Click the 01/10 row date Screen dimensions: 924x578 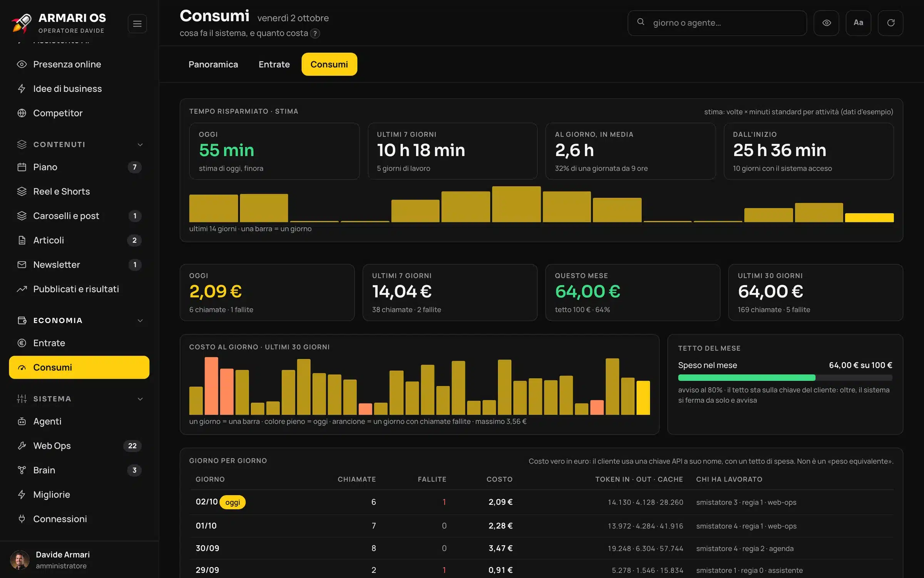click(x=206, y=526)
